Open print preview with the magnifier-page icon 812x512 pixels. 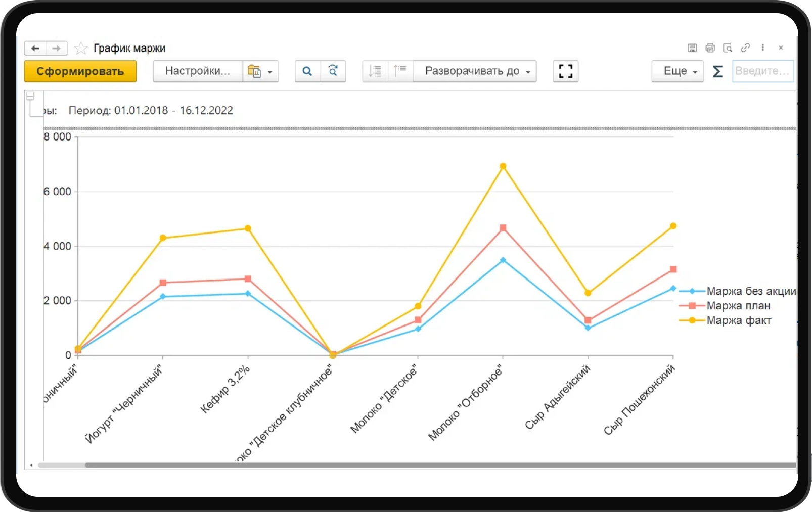point(728,48)
